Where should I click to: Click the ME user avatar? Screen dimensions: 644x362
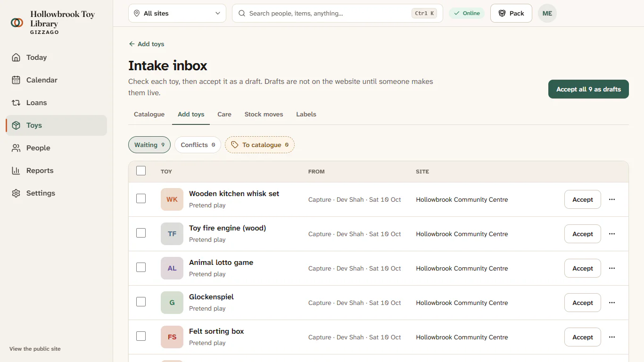click(547, 13)
